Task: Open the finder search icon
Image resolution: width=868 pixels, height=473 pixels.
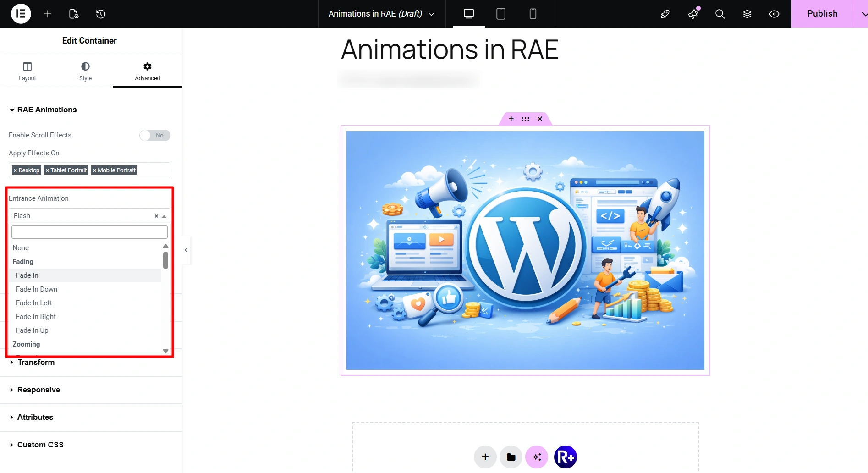Action: [720, 14]
